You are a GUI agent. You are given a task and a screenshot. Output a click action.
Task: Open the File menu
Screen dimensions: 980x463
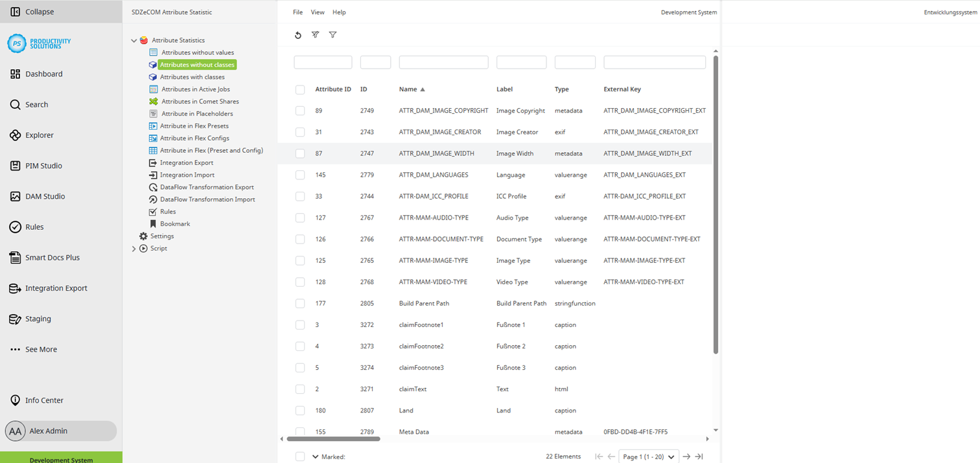click(297, 12)
